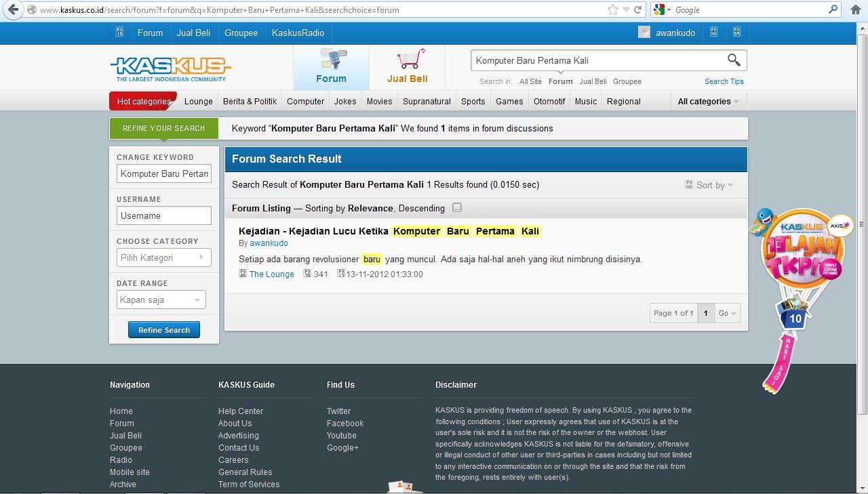Open the Sports category
The image size is (868, 494).
[473, 102]
